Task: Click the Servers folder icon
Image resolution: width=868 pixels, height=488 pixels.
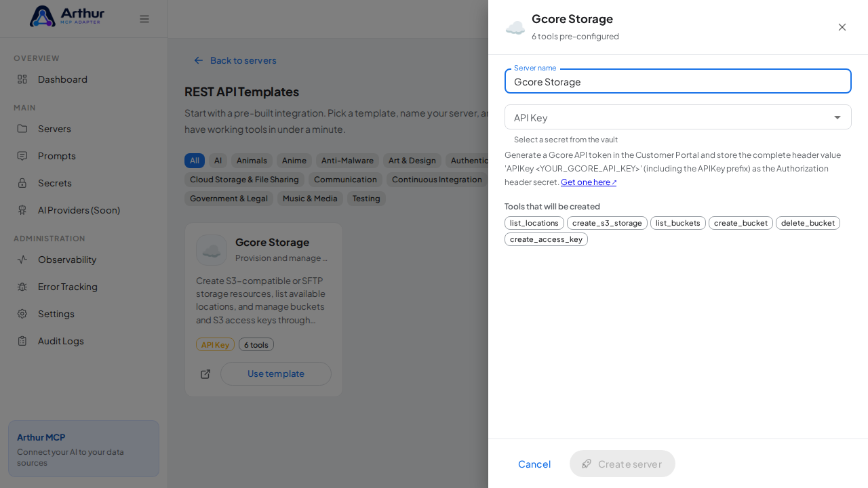Action: [22, 129]
